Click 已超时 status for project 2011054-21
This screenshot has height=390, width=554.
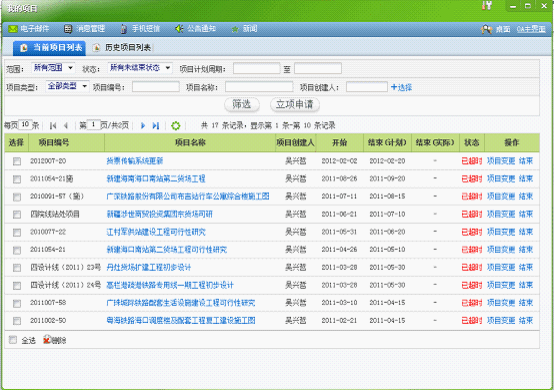tap(472, 250)
